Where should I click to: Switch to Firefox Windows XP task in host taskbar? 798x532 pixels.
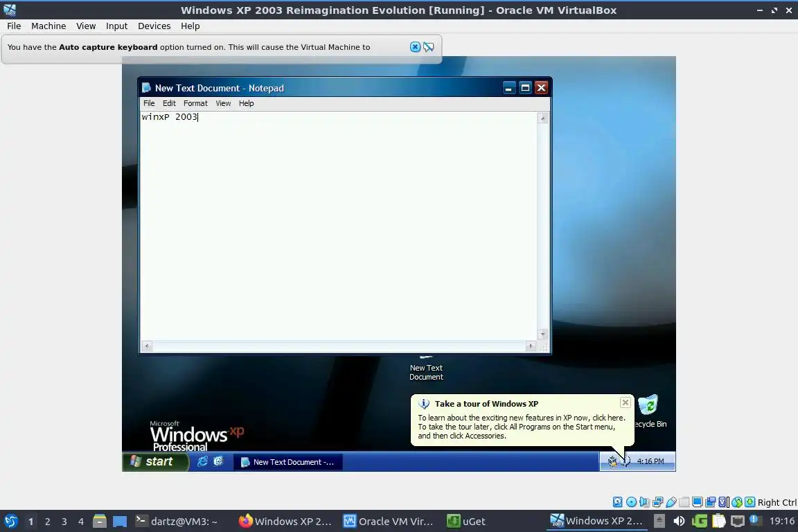(285, 522)
